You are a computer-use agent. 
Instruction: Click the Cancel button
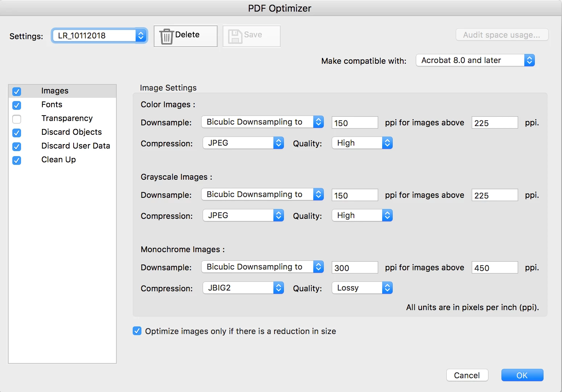[467, 375]
